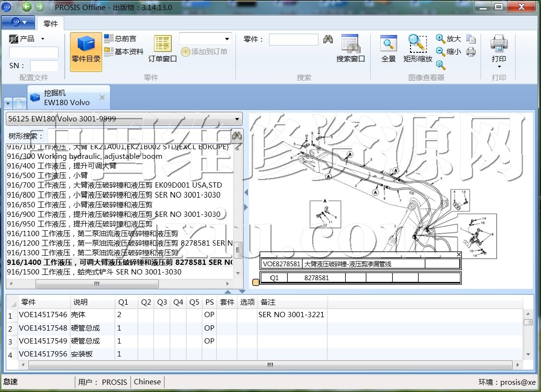Open the blue application menu button
The height and width of the screenshot is (392, 541).
point(18,22)
